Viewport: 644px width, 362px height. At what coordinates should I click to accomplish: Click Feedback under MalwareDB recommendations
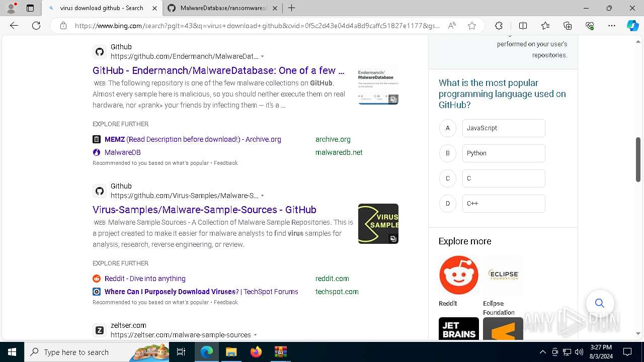pyautogui.click(x=226, y=163)
